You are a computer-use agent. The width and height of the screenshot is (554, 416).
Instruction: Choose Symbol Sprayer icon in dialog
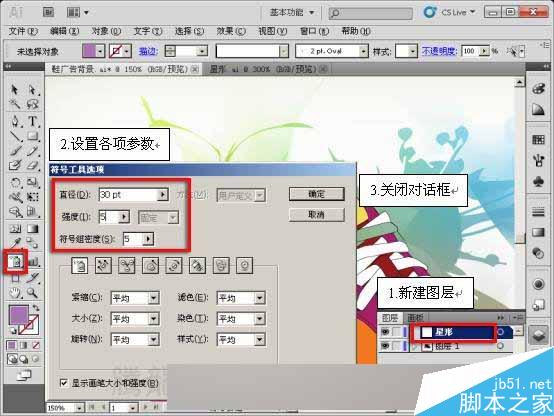point(79,265)
